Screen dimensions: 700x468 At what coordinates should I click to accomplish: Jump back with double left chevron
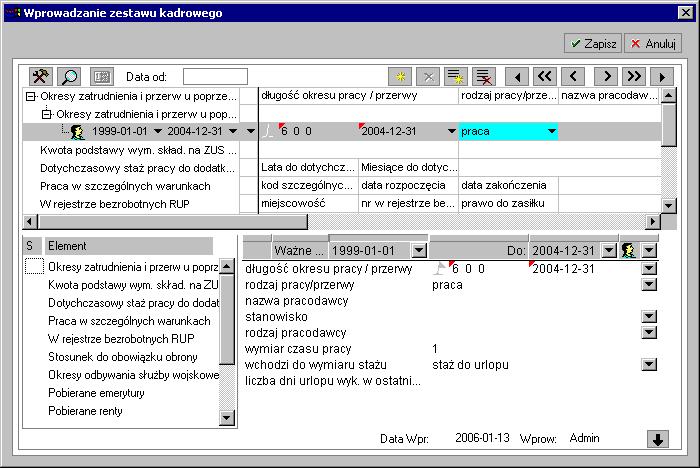coord(545,76)
